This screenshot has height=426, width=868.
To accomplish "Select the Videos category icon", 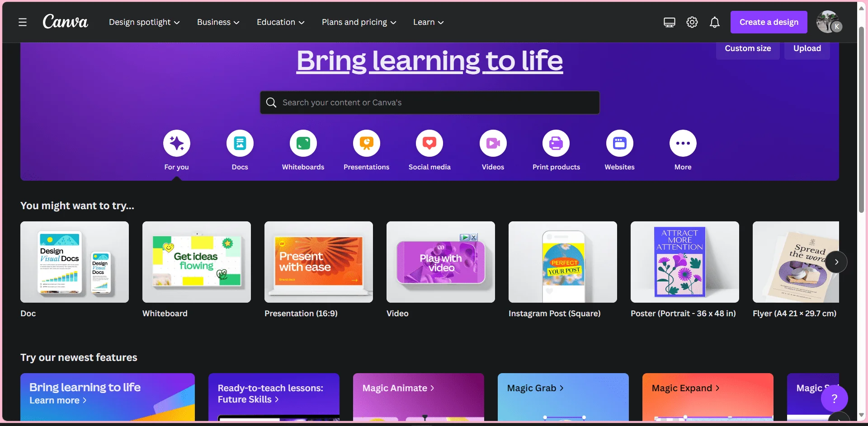I will pyautogui.click(x=493, y=143).
